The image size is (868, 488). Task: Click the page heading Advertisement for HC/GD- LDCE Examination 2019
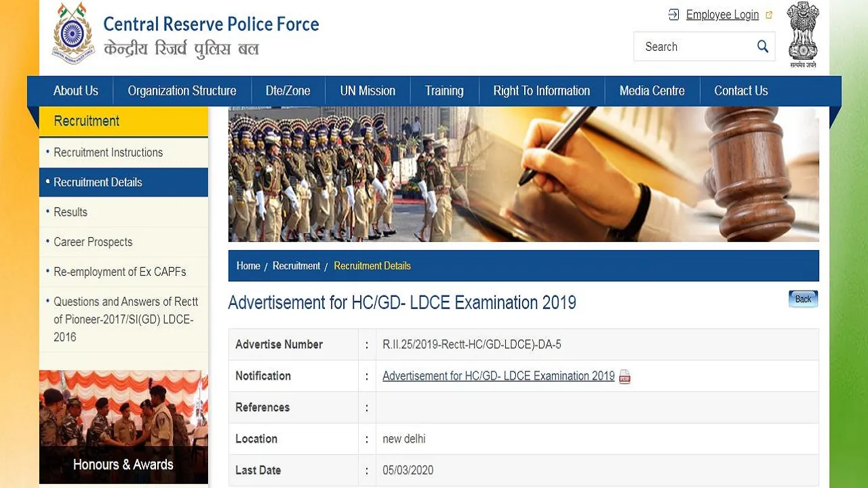coord(402,302)
